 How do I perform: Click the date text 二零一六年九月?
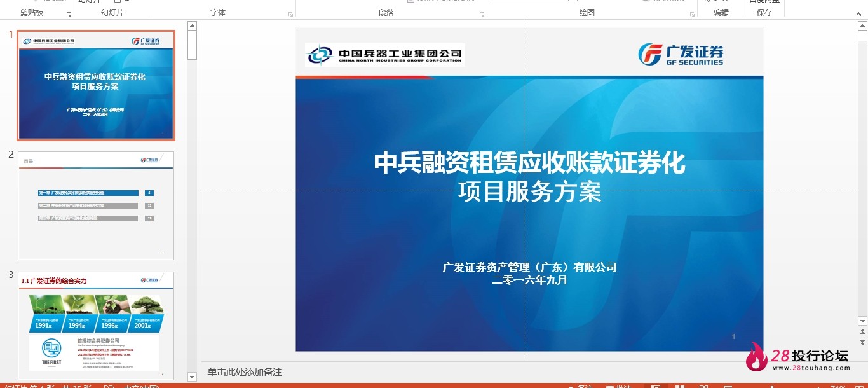pos(529,280)
